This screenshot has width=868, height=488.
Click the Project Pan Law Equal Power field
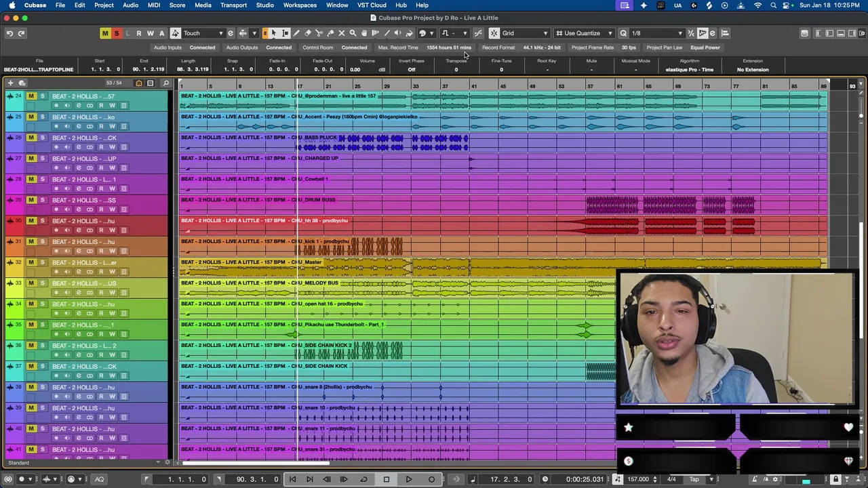tap(705, 47)
